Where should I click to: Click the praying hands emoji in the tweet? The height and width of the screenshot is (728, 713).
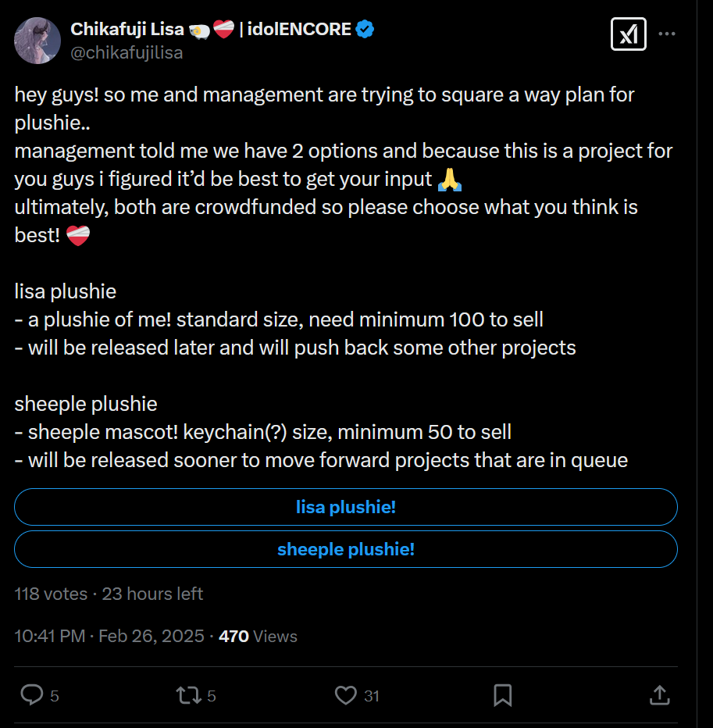point(450,179)
